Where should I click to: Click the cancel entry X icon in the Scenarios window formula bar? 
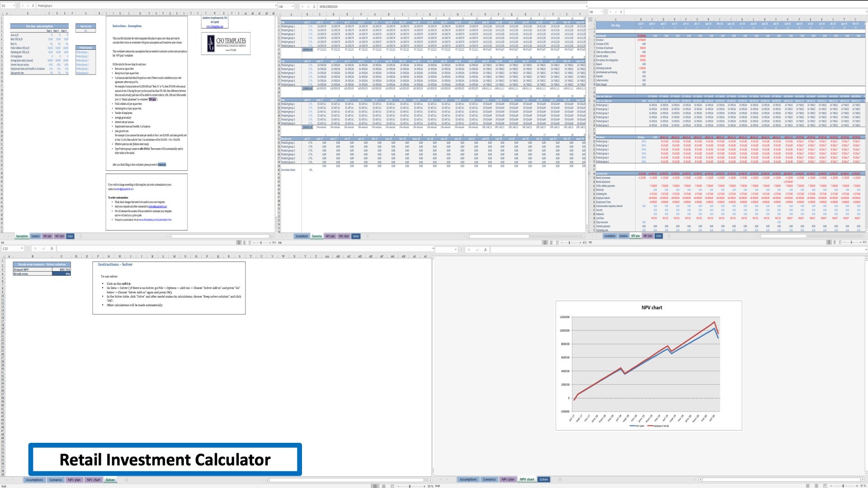[x=302, y=7]
